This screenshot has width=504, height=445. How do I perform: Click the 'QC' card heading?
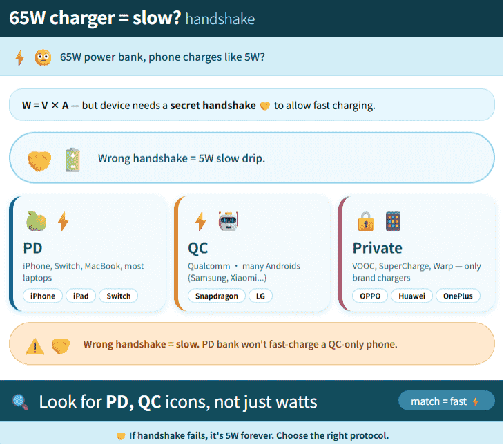[x=198, y=248]
